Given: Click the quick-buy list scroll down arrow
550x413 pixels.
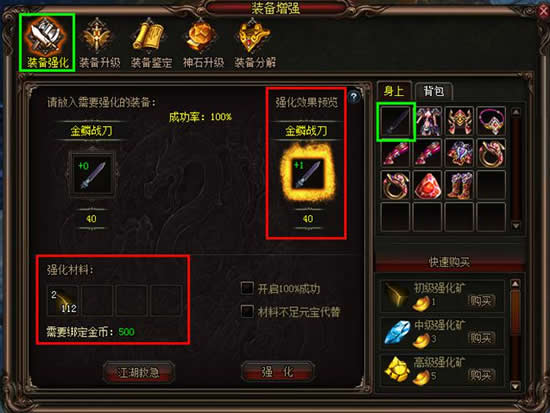Looking at the screenshot, I should 515,386.
